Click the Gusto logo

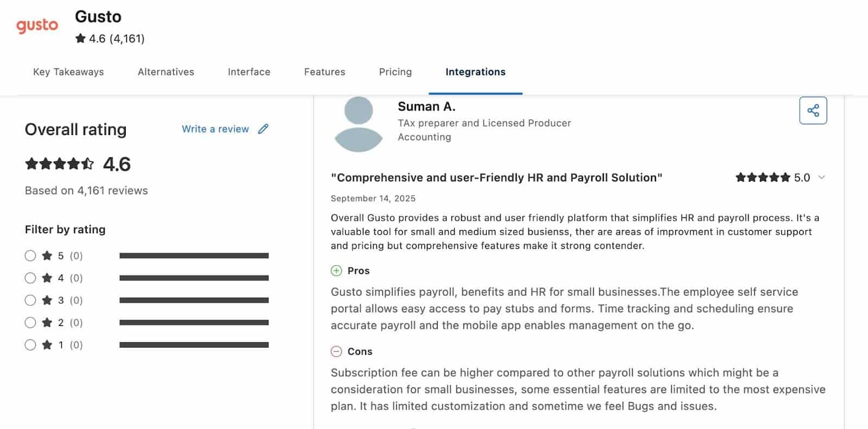(x=37, y=25)
